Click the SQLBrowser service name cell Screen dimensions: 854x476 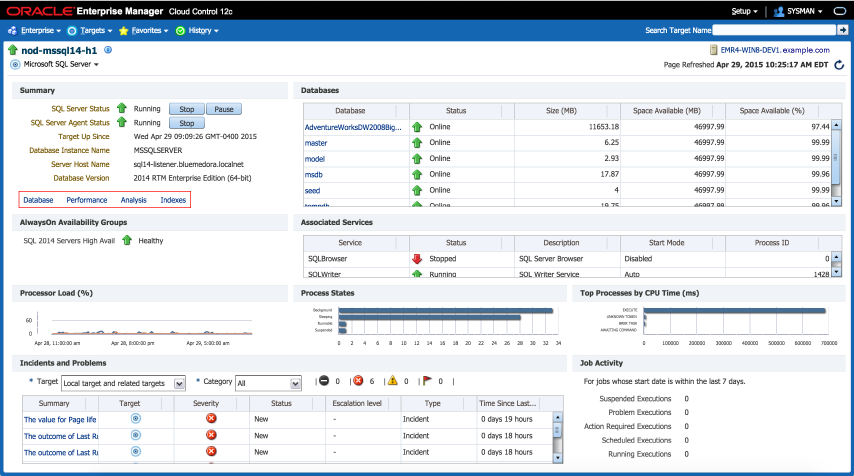[327, 259]
